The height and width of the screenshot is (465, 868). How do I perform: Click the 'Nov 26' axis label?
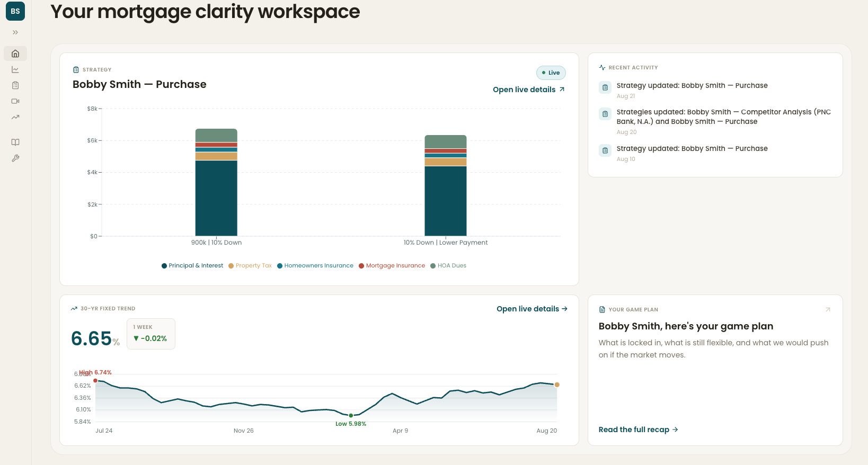244,431
